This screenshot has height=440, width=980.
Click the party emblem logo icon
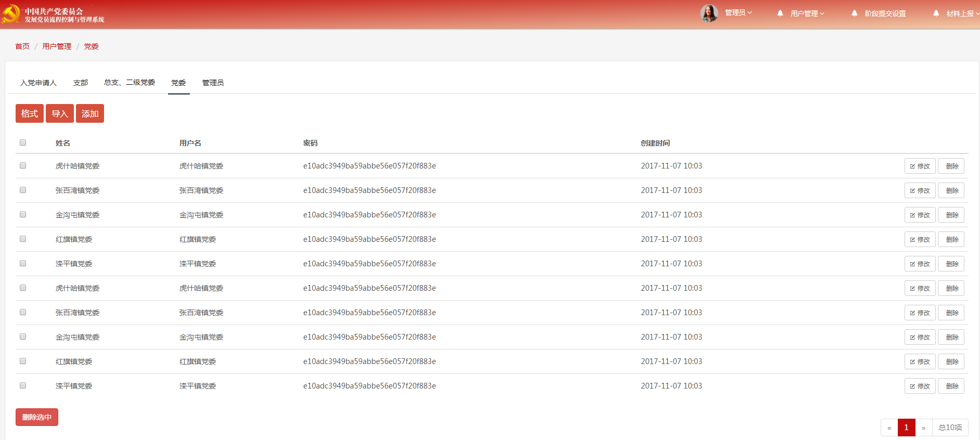[11, 14]
